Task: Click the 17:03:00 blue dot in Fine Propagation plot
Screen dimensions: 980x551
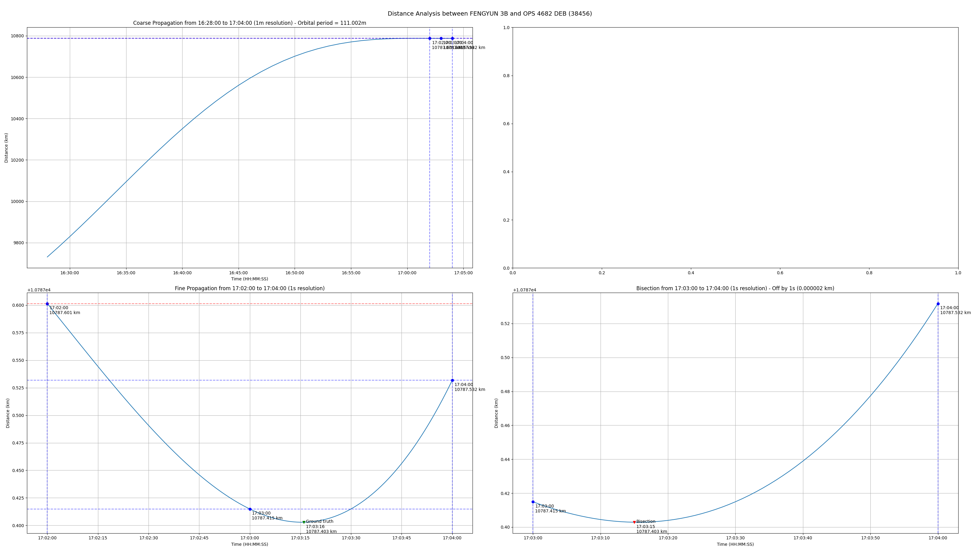Action: coord(250,509)
